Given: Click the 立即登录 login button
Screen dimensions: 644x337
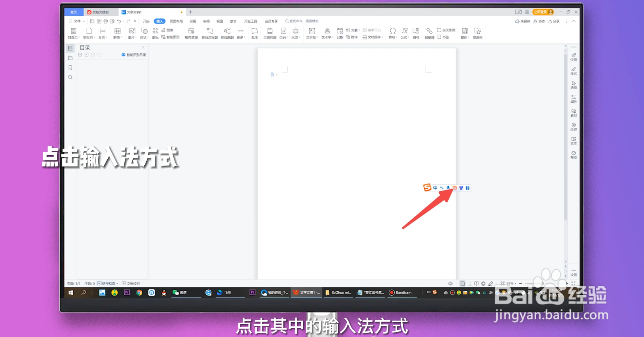Looking at the screenshot, I should tap(543, 12).
